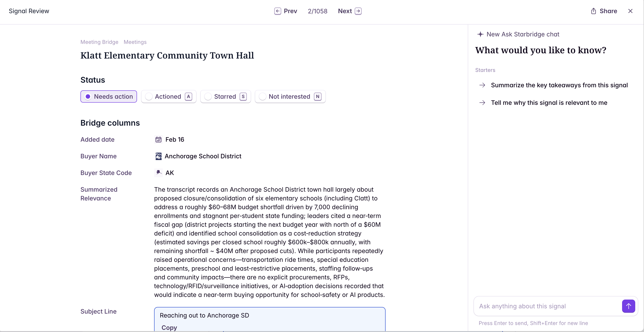Viewport: 644px width, 332px height.
Task: Pick the why-relevant-to-me starter
Action: [549, 103]
